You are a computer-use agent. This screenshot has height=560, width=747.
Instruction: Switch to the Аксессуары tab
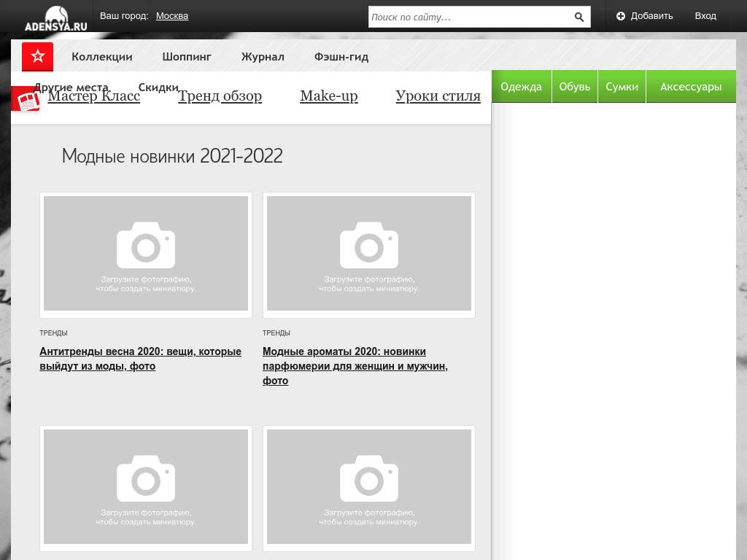coord(690,87)
